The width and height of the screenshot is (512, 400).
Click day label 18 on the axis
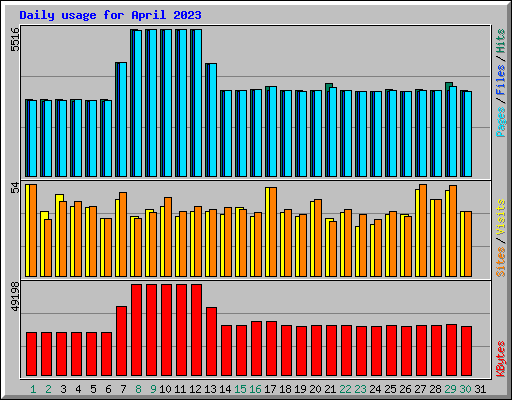tap(285, 389)
